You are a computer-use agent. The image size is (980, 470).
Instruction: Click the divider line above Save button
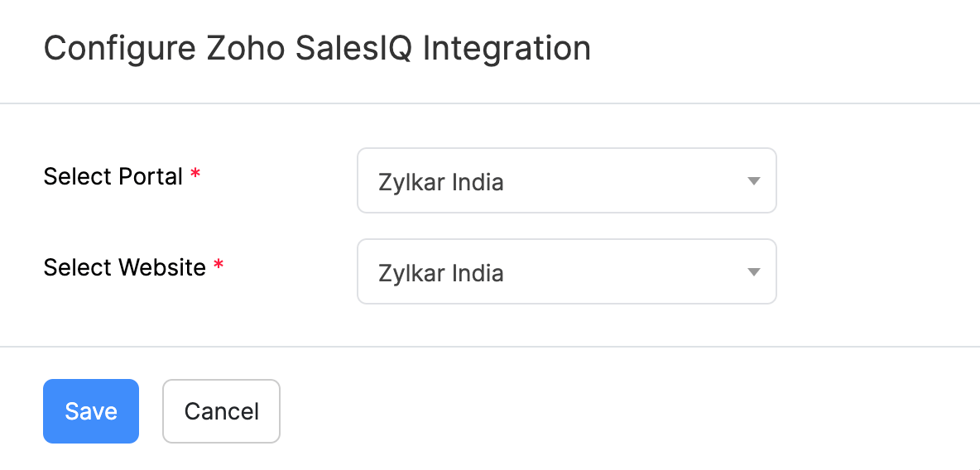click(490, 346)
